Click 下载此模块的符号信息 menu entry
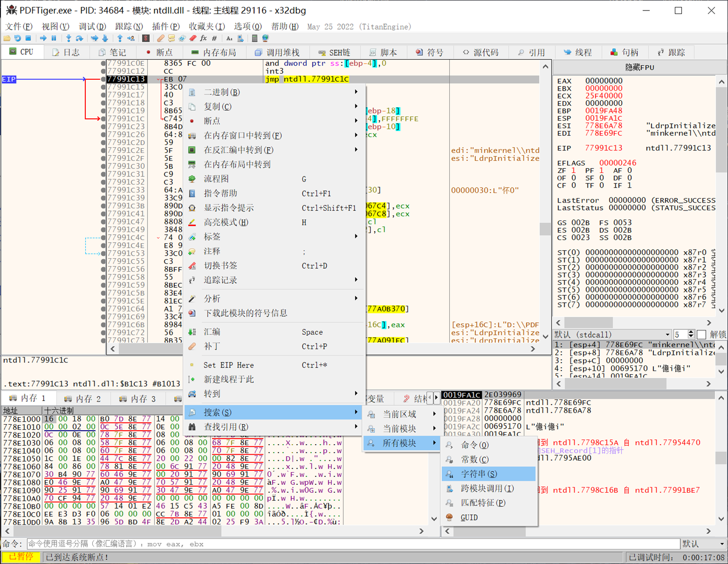The image size is (728, 564). coord(274,313)
